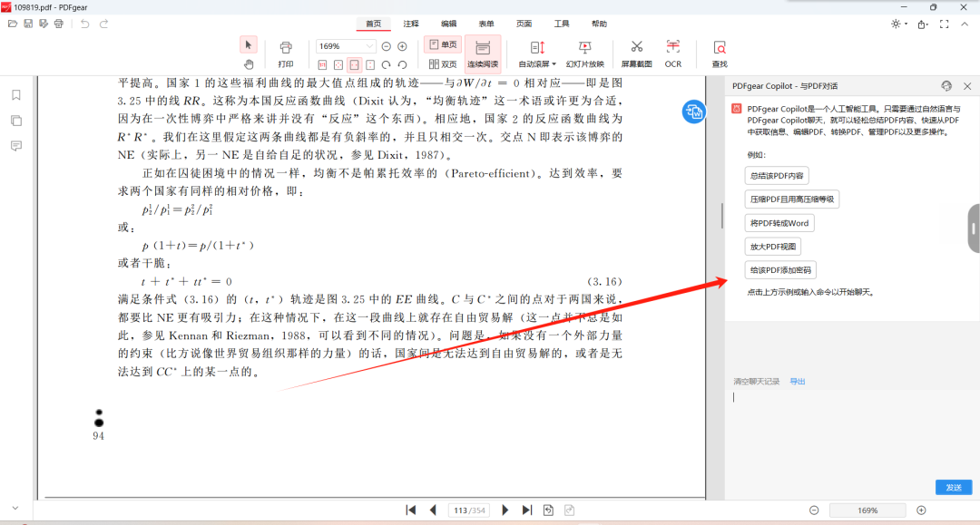Click the 总结该PDF内容 suggestion button

point(777,176)
